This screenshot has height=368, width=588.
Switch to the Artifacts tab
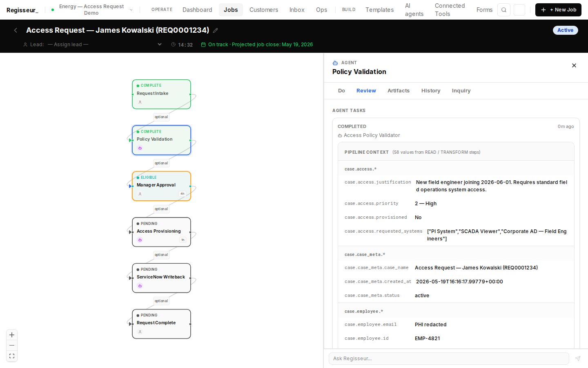[399, 91]
